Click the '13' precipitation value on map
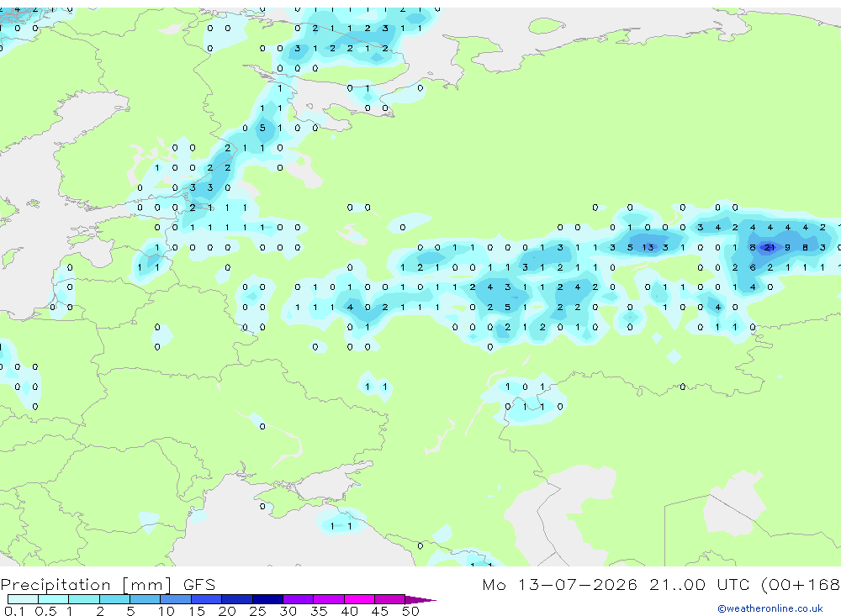This screenshot has width=841, height=616. coord(648,247)
